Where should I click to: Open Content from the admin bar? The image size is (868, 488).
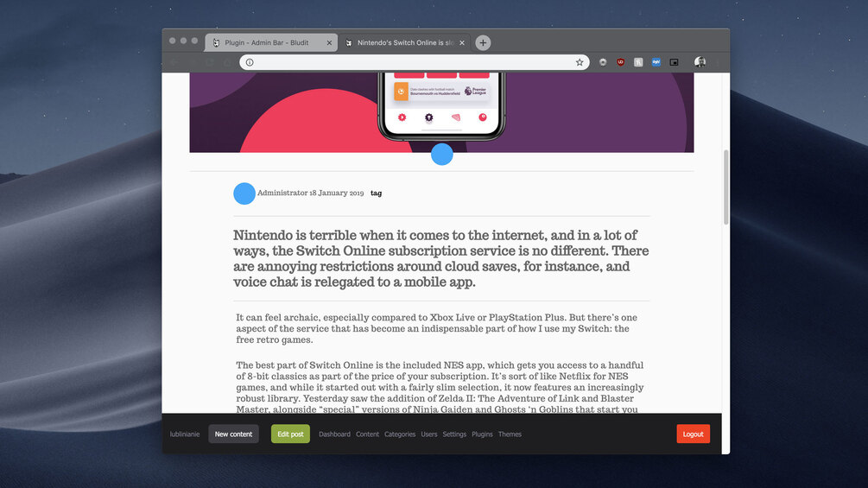pyautogui.click(x=367, y=434)
